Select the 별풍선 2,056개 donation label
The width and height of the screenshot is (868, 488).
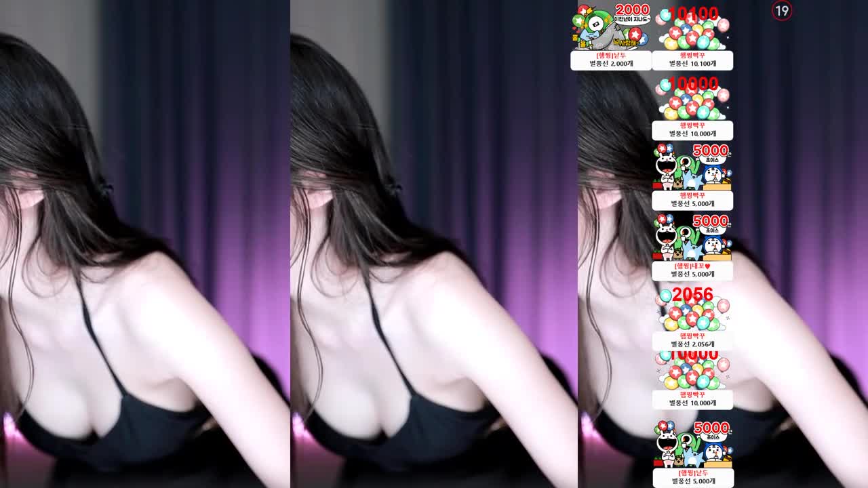(x=692, y=341)
